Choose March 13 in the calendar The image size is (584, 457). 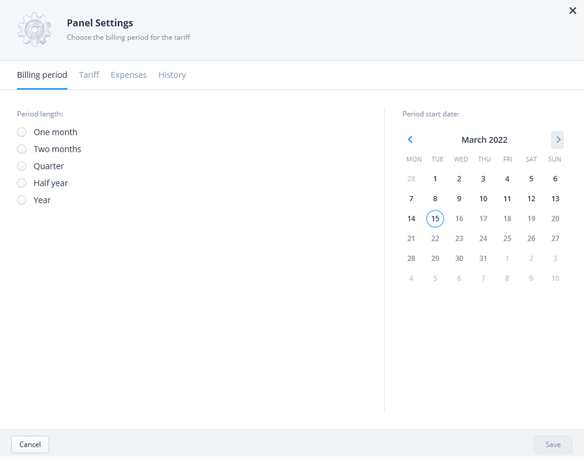click(x=555, y=199)
